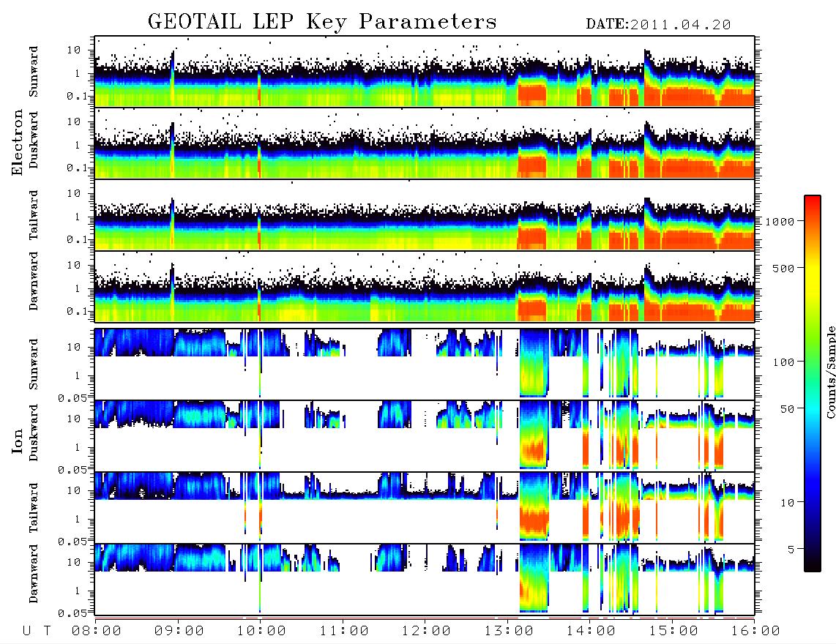This screenshot has width=836, height=644.
Task: Click the 'U T' time axis label
Action: pyautogui.click(x=37, y=631)
